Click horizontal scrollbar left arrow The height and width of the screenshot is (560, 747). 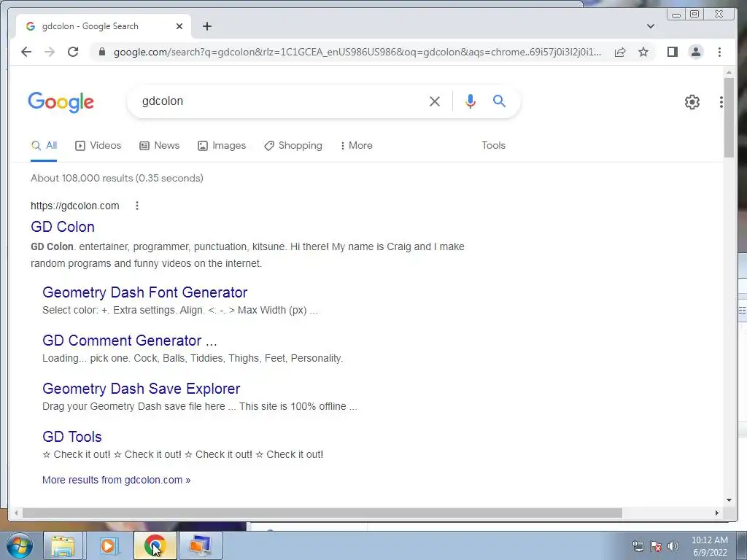(x=16, y=513)
